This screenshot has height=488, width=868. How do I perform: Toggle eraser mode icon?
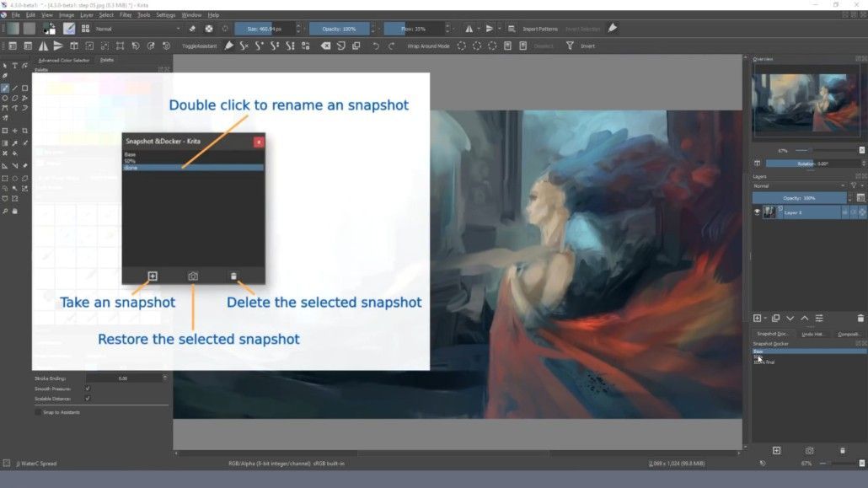pyautogui.click(x=192, y=29)
